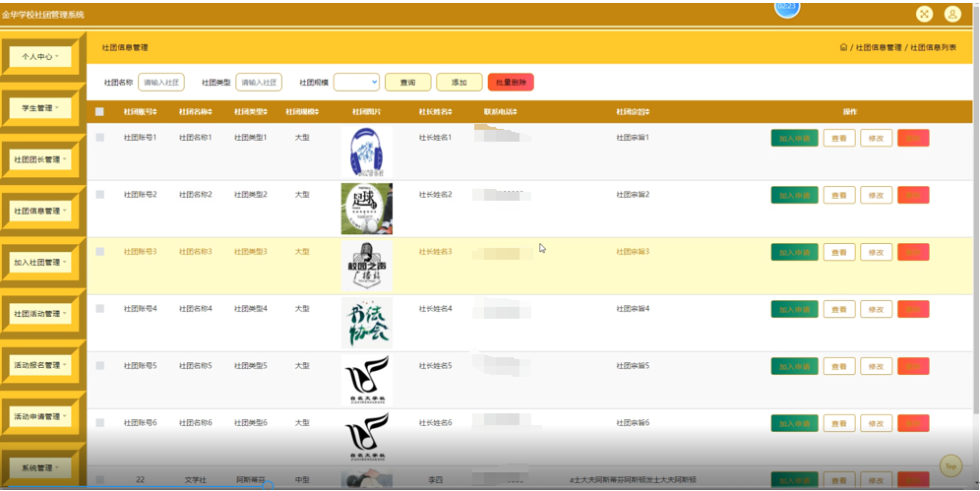980x491 pixels.
Task: Click 查看 button for 社团名称3
Action: tap(839, 252)
